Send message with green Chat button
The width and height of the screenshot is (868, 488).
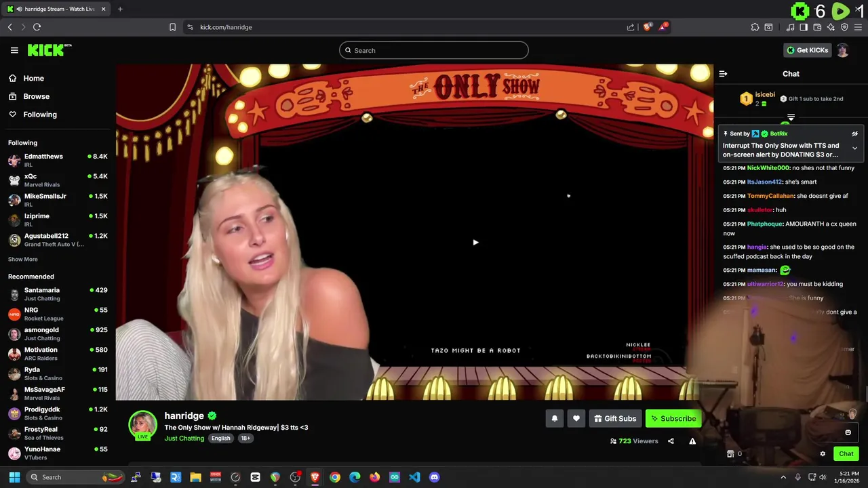pos(846,454)
